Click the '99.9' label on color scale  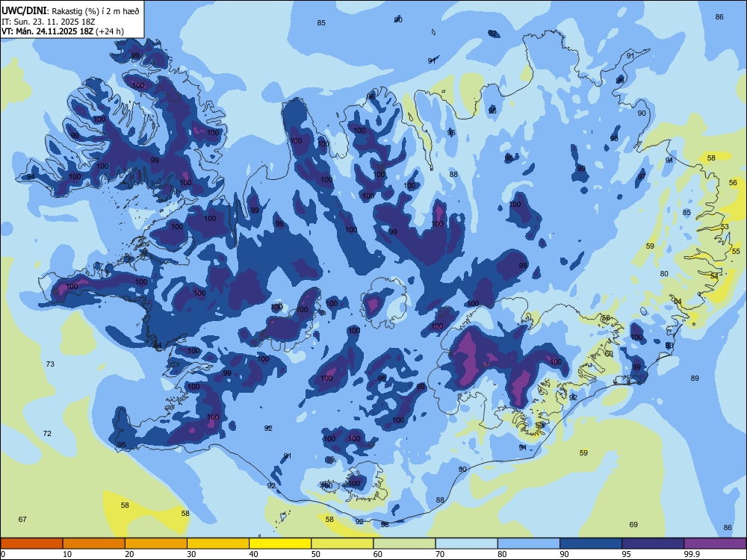692,554
